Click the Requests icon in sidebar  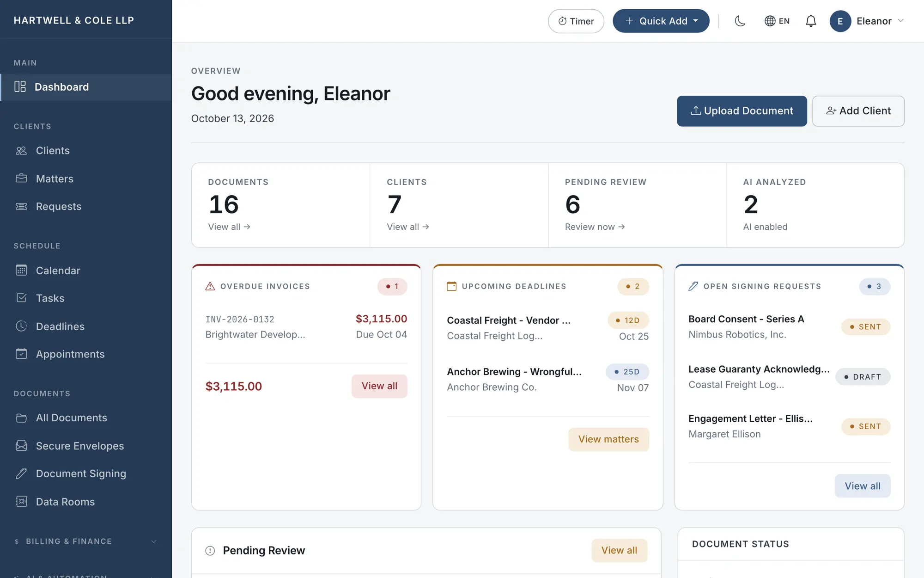pyautogui.click(x=21, y=206)
